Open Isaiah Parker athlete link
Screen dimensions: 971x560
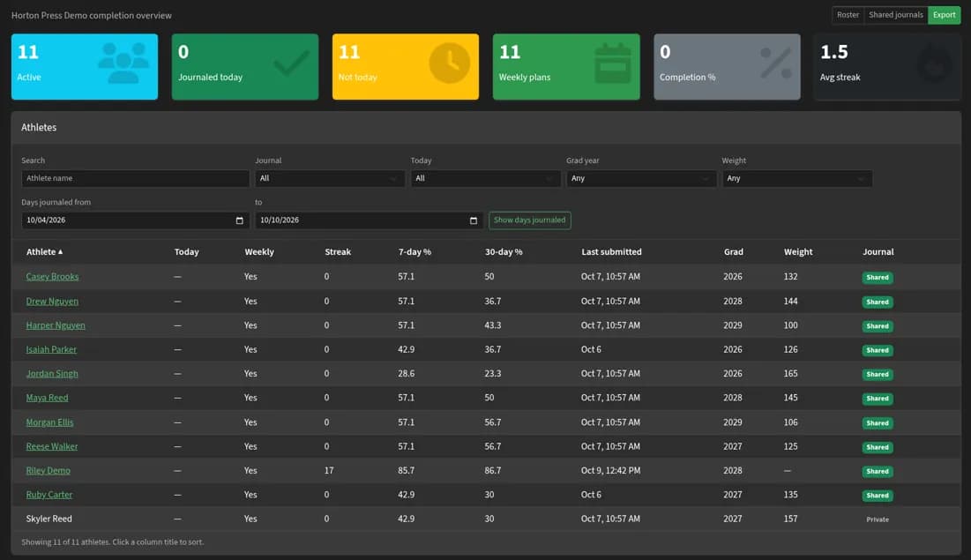point(51,350)
